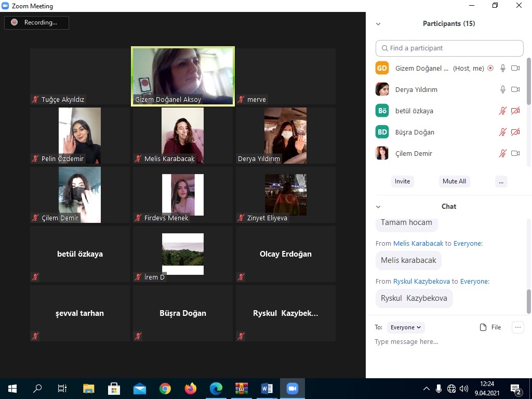532x399 pixels.
Task: Open Microsoft Word from the taskbar
Action: click(267, 389)
